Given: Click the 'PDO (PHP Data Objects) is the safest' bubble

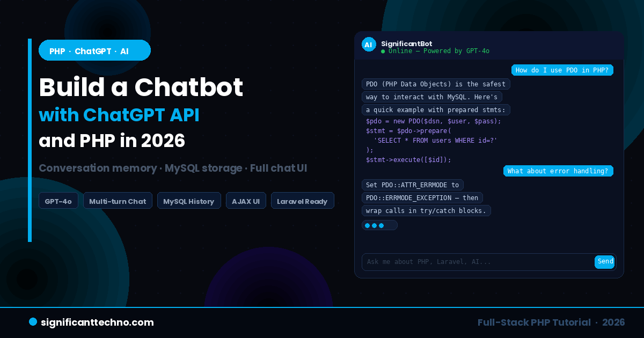Looking at the screenshot, I should (436, 84).
